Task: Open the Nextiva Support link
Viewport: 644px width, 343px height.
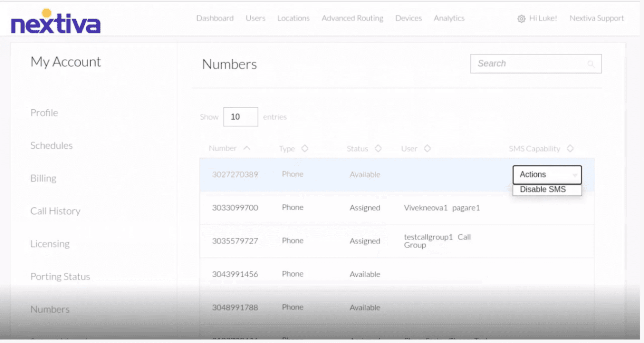Action: click(x=597, y=18)
